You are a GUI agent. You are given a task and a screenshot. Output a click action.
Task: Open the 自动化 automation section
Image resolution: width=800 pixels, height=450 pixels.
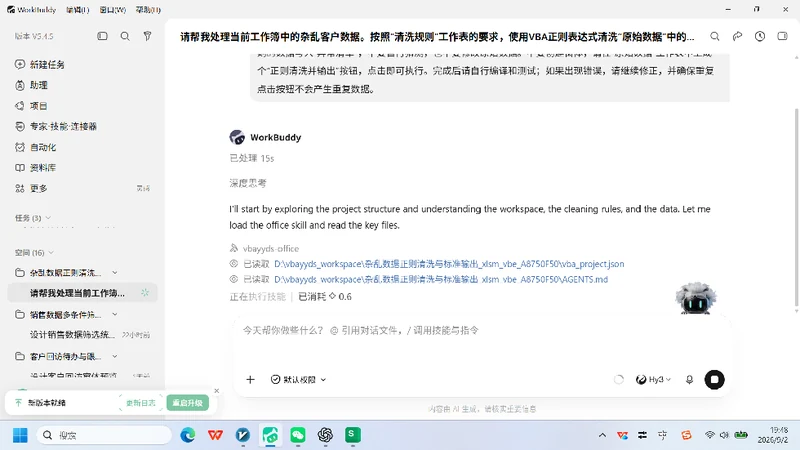point(35,147)
